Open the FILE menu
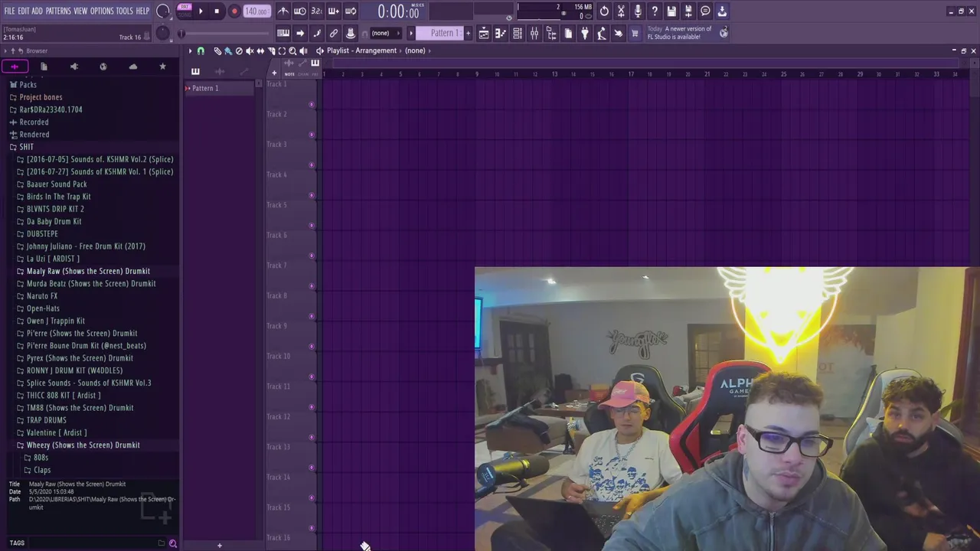980x551 pixels. click(9, 11)
